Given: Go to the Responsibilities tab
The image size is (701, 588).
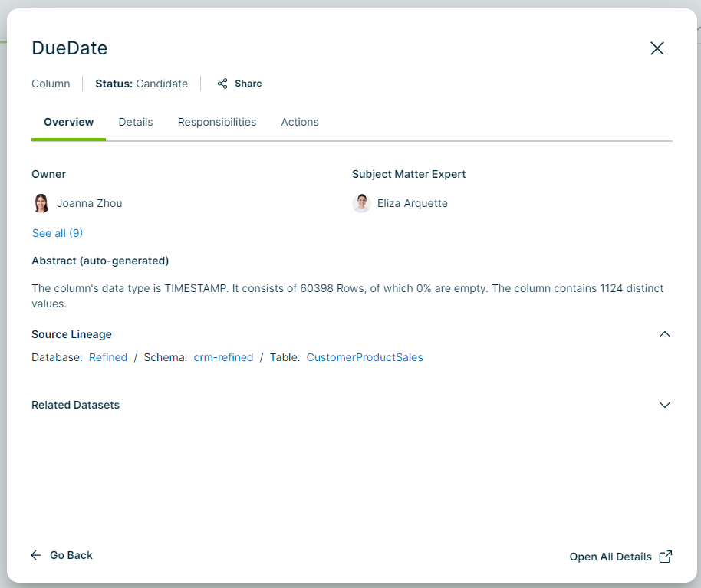Looking at the screenshot, I should tap(217, 122).
